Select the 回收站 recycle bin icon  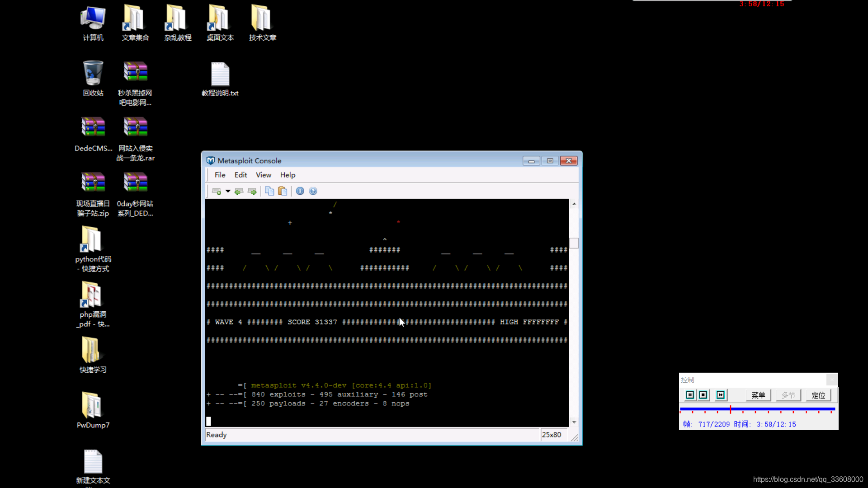pos(93,79)
